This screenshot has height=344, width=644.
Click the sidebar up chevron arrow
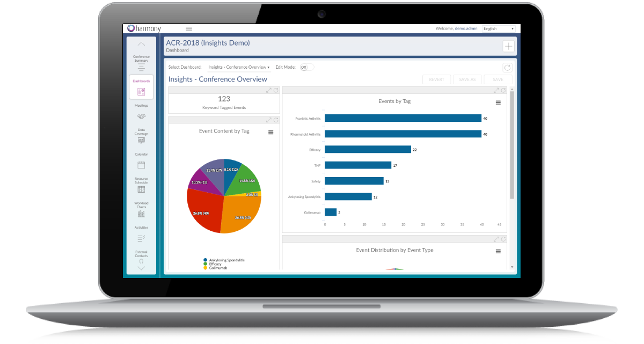pos(141,44)
